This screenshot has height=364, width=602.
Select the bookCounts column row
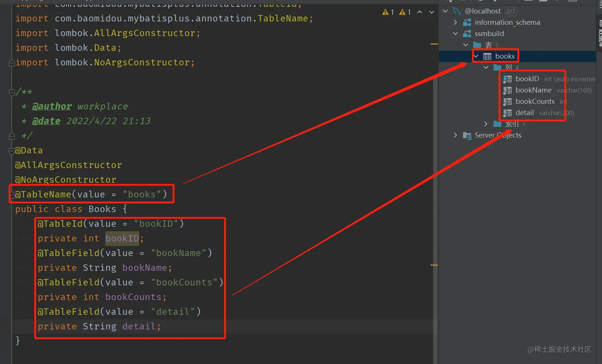(x=518, y=102)
